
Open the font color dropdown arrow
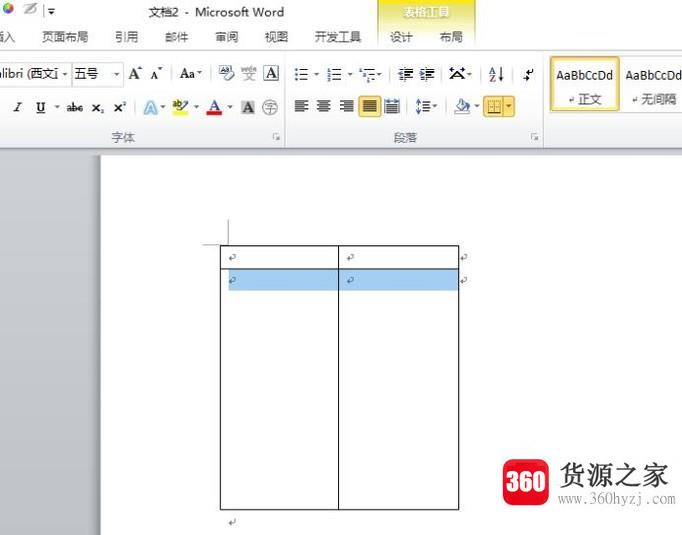(230, 107)
